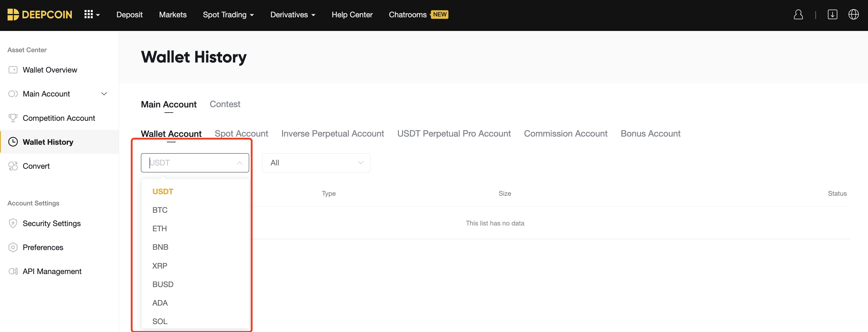This screenshot has width=868, height=332.
Task: Switch to the Main Account tab
Action: [x=169, y=104]
